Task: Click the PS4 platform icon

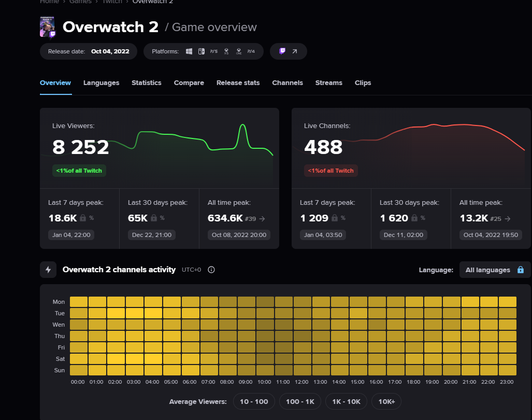Action: [x=251, y=51]
